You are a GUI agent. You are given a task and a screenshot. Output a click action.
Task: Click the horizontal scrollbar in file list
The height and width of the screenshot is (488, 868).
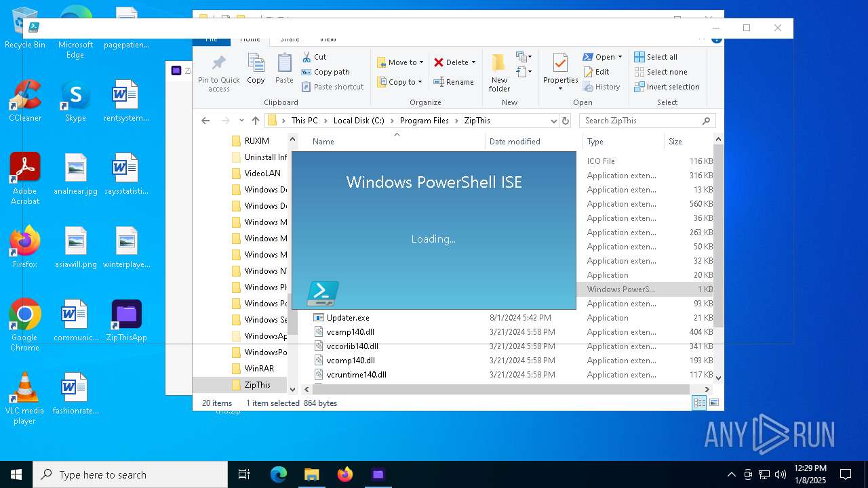pos(501,389)
